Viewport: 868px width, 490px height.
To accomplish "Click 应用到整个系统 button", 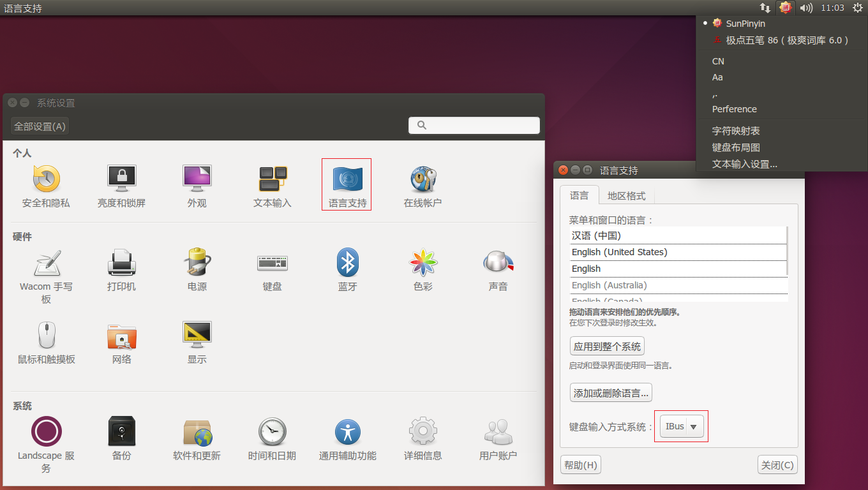I will 607,346.
